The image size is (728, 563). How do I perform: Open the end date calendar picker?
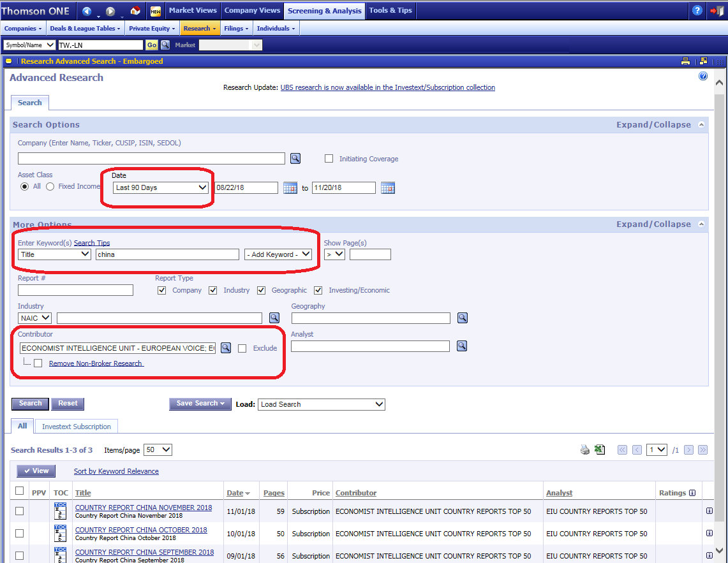click(x=388, y=187)
